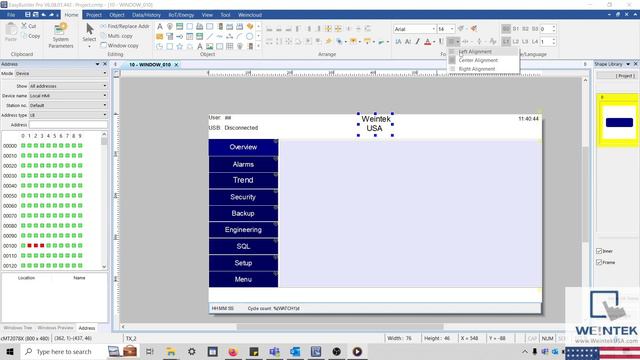Viewport: 640px width, 360px height.
Task: Select state S2 toggle
Action: 525,29
